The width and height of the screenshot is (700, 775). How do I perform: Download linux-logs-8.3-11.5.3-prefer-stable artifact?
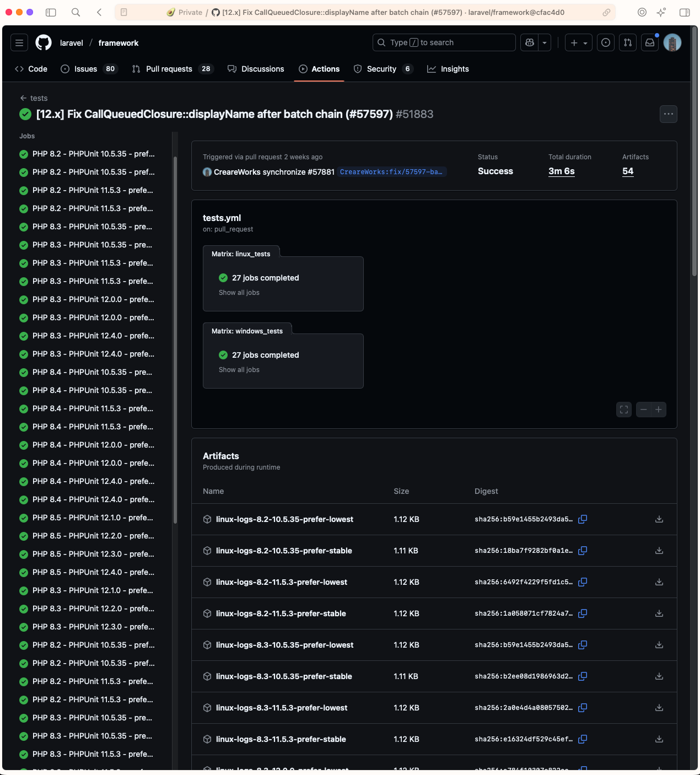click(x=659, y=739)
